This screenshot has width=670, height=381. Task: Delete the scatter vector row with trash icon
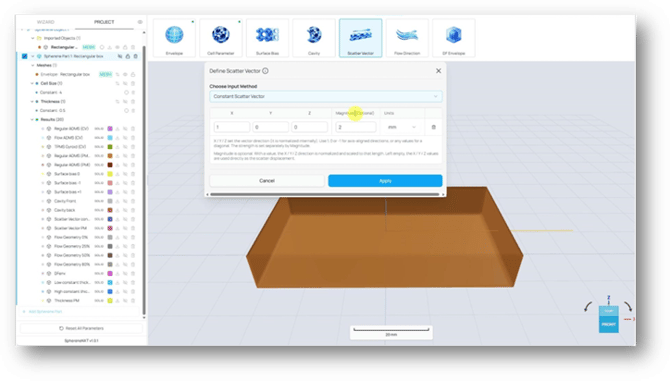[434, 127]
